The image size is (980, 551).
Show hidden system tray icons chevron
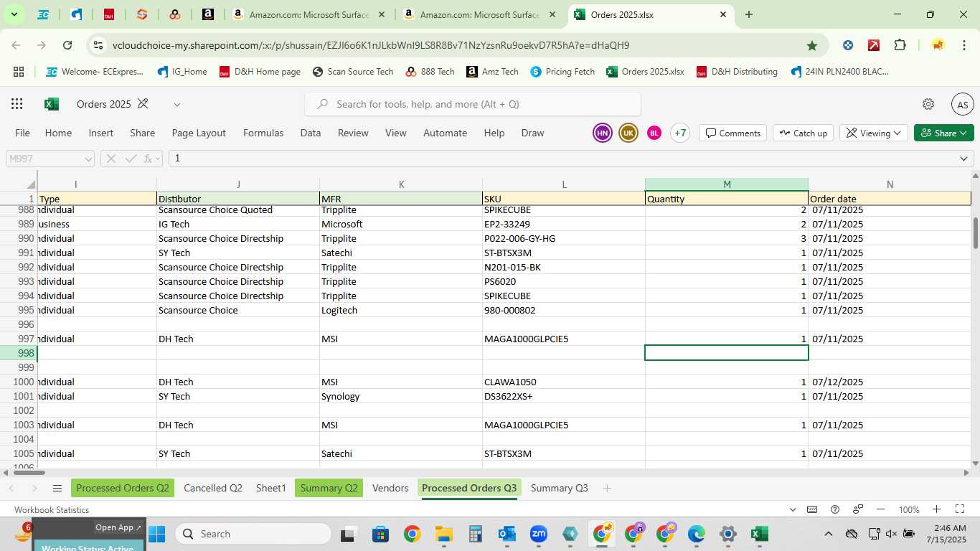coord(828,534)
